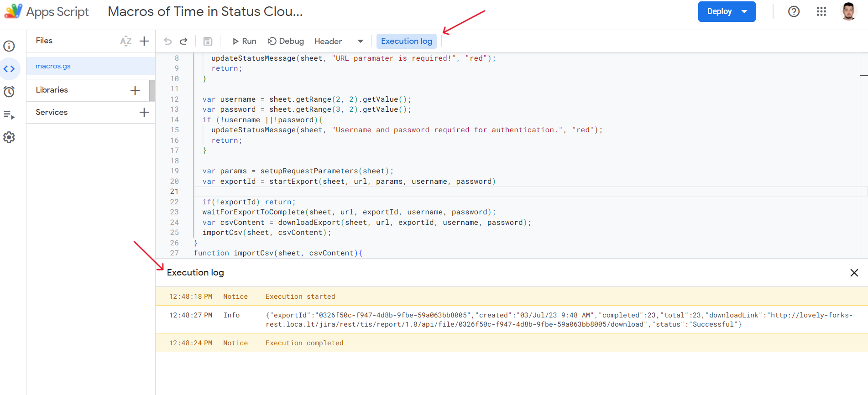This screenshot has width=868, height=395.
Task: Add a service using the plus icon
Action: pos(144,112)
